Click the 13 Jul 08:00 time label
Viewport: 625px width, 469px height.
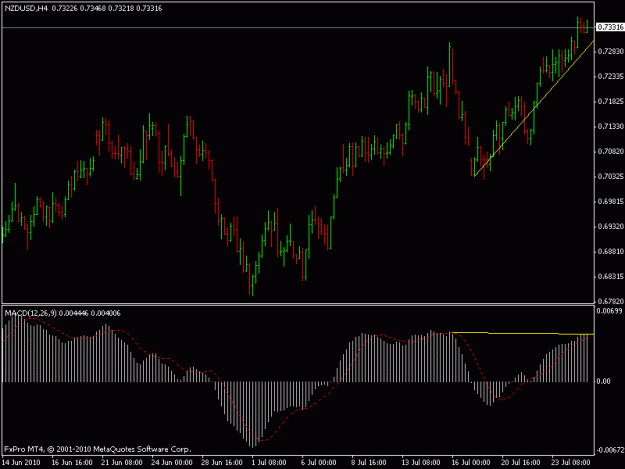click(421, 463)
